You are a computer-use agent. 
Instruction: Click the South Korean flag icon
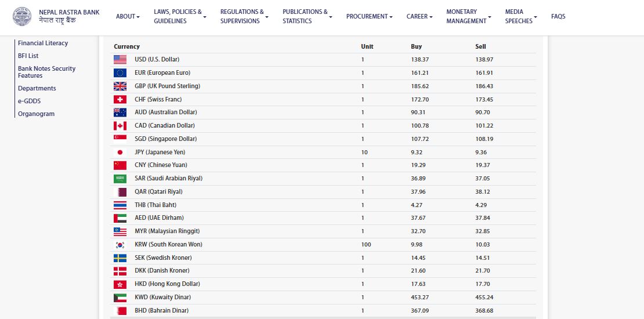click(x=120, y=245)
